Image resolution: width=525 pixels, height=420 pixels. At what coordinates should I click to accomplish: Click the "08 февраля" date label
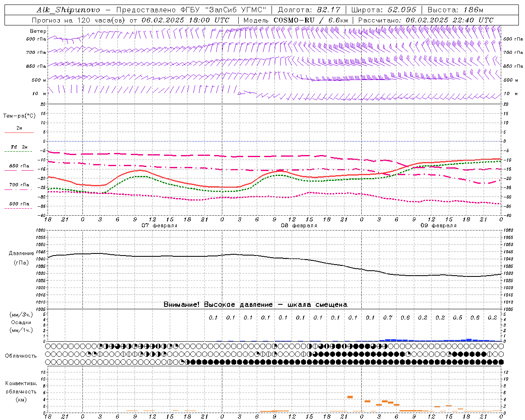tap(299, 226)
